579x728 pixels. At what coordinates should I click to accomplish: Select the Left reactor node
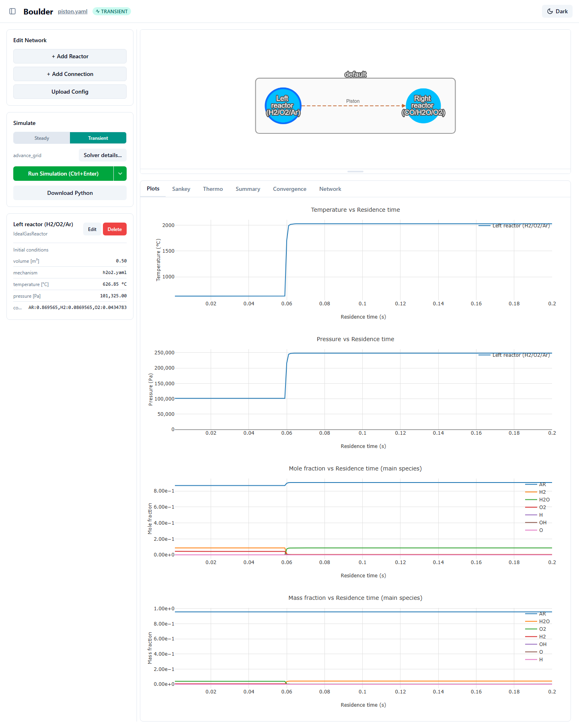coord(283,106)
